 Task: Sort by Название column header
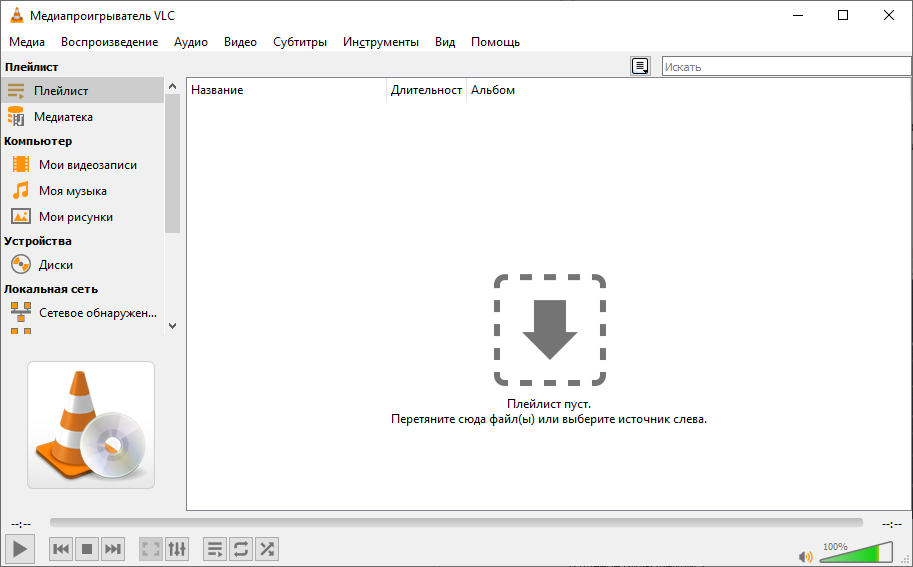click(x=287, y=90)
